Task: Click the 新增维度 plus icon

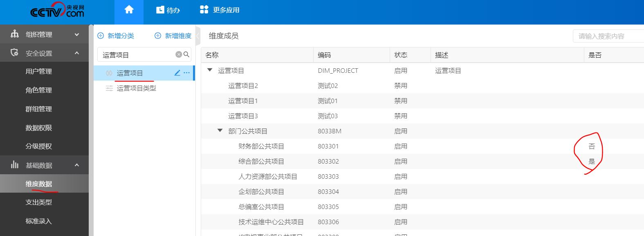Action: tap(158, 36)
